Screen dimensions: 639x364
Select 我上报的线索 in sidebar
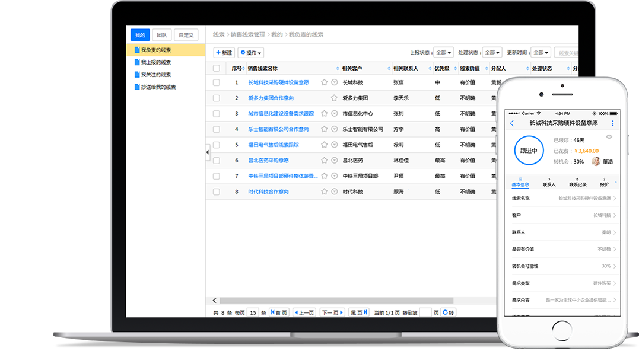(155, 62)
